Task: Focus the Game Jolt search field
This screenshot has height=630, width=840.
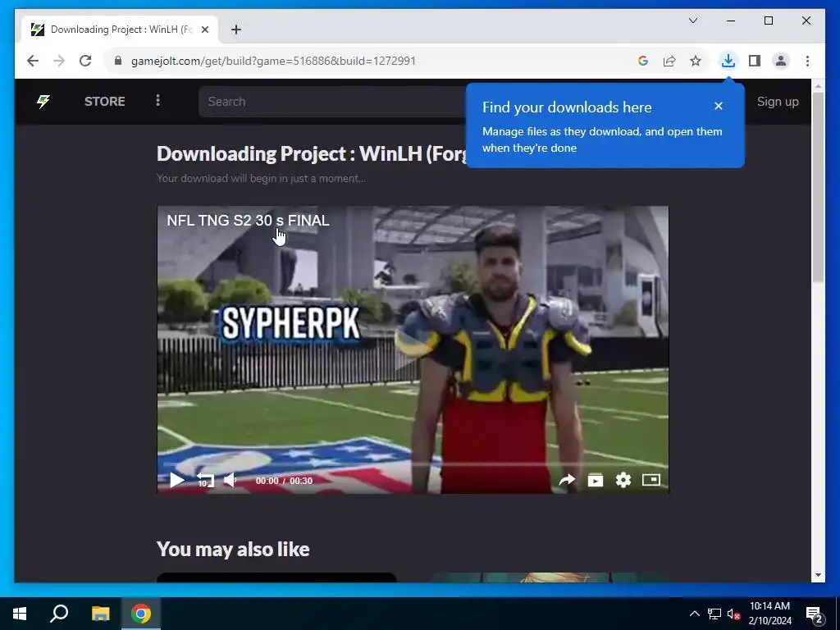Action: tap(332, 101)
